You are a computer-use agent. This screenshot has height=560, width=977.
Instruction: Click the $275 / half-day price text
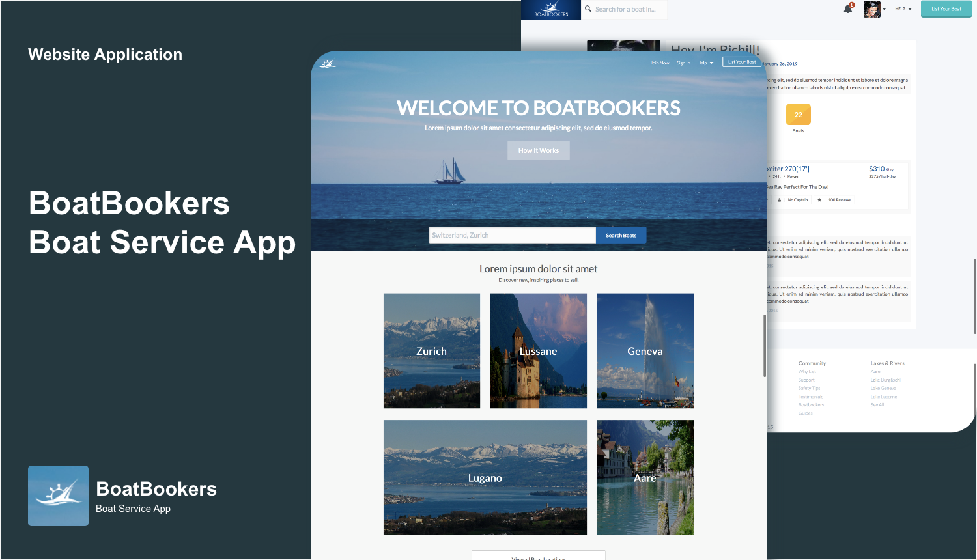click(883, 176)
